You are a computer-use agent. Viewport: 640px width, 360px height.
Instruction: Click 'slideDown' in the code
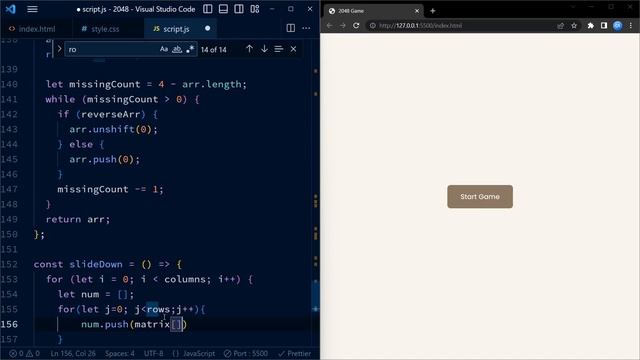[x=96, y=264]
